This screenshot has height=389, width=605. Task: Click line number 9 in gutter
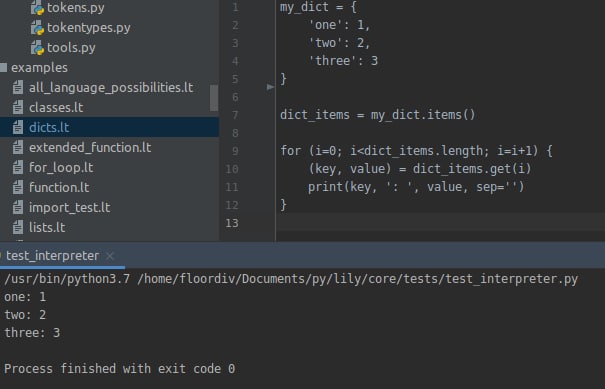click(235, 151)
